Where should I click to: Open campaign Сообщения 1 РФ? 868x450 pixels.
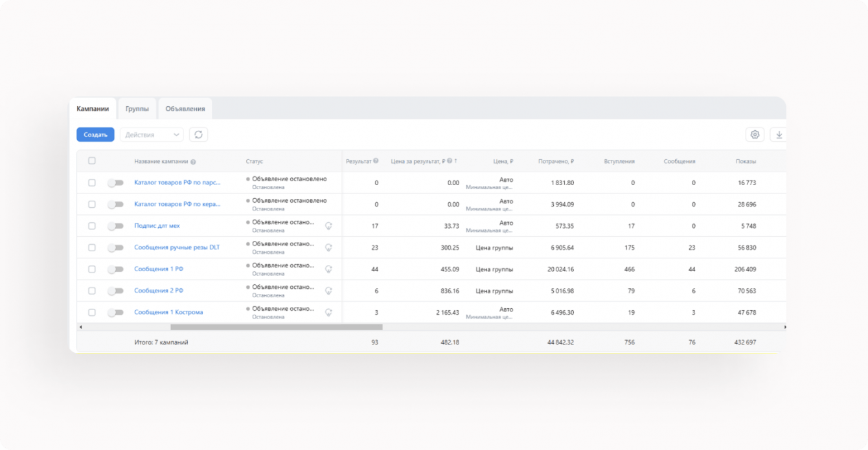[159, 269]
